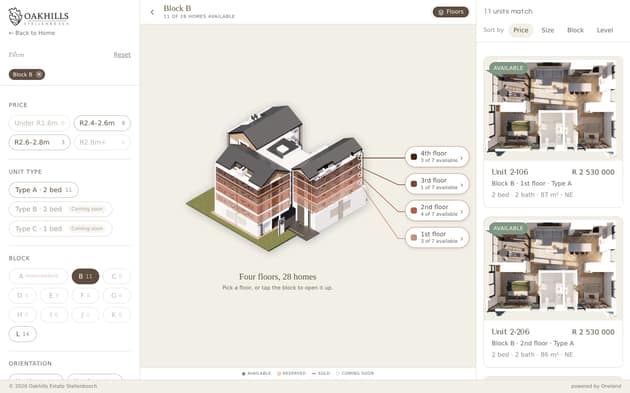Open the Unit 2-106 floor plan thumbnail
630x393 pixels.
coord(553,108)
